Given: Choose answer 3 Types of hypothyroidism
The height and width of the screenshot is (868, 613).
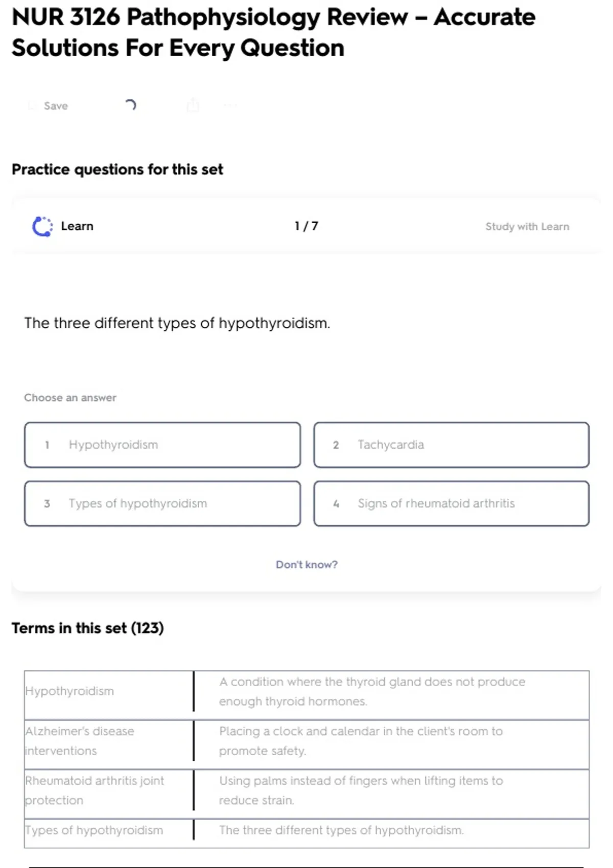Looking at the screenshot, I should 162,503.
